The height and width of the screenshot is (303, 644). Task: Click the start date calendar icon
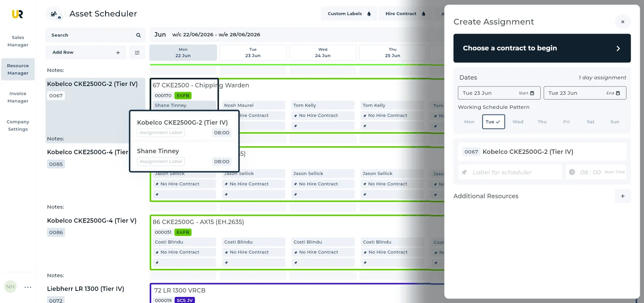click(x=532, y=93)
